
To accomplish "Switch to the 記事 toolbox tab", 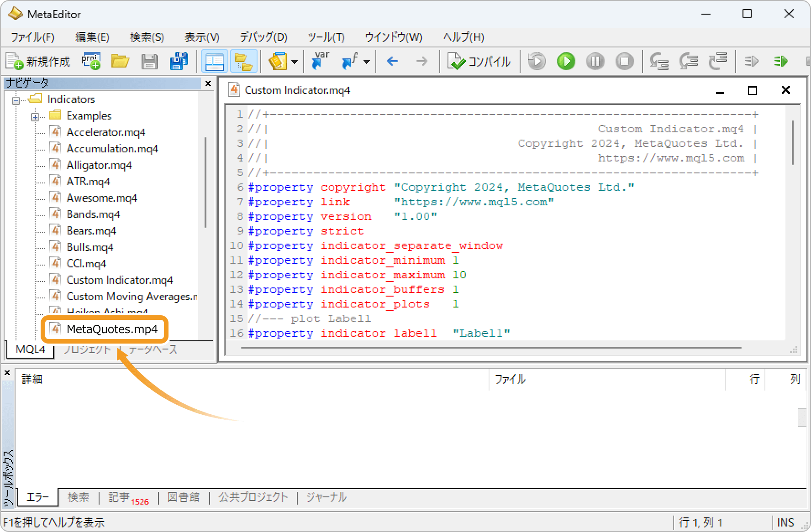I will [x=129, y=497].
